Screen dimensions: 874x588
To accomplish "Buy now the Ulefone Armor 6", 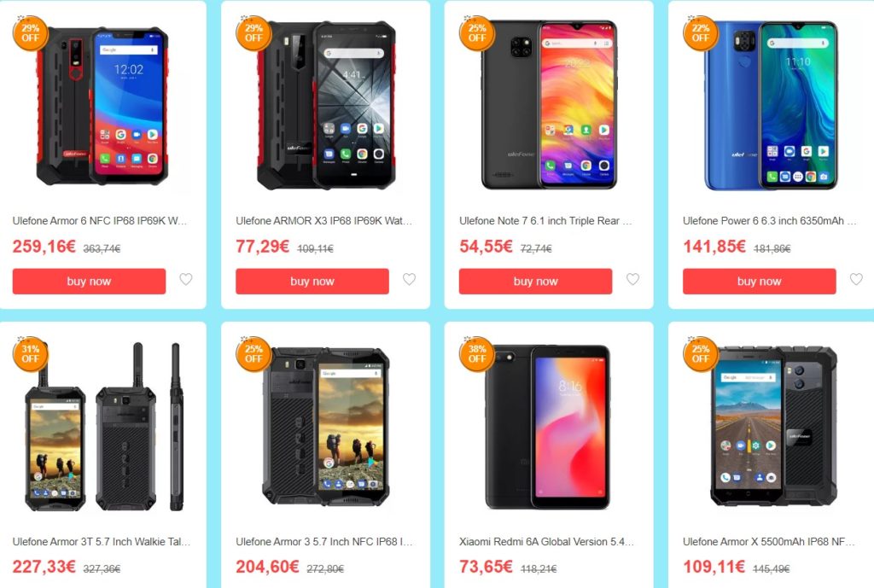I will pyautogui.click(x=89, y=282).
